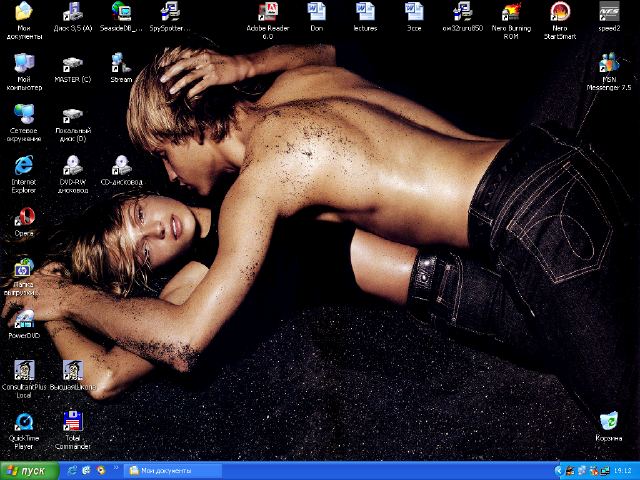Select the Total Commander shortcut
Screen dimensions: 640x480
pos(72,422)
